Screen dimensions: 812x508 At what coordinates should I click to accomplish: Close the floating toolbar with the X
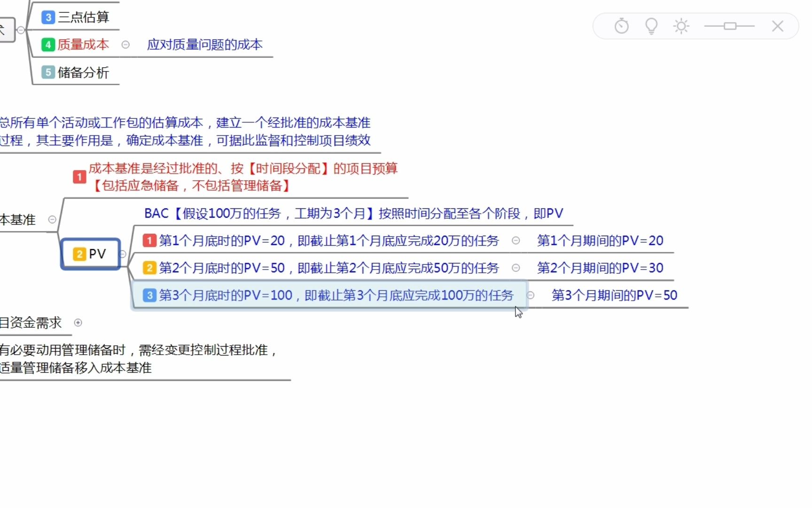(778, 26)
